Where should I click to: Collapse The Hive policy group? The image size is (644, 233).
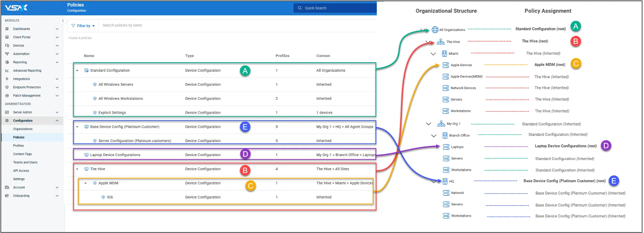click(77, 169)
